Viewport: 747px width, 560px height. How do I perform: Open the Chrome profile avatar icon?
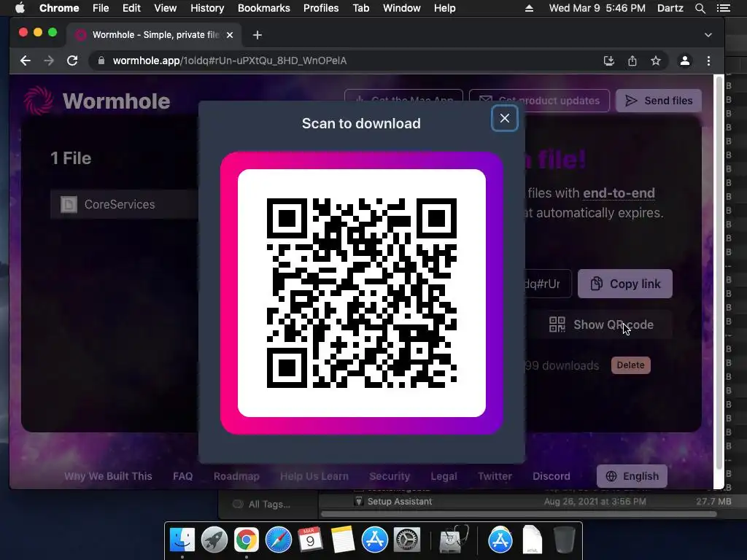pos(685,61)
